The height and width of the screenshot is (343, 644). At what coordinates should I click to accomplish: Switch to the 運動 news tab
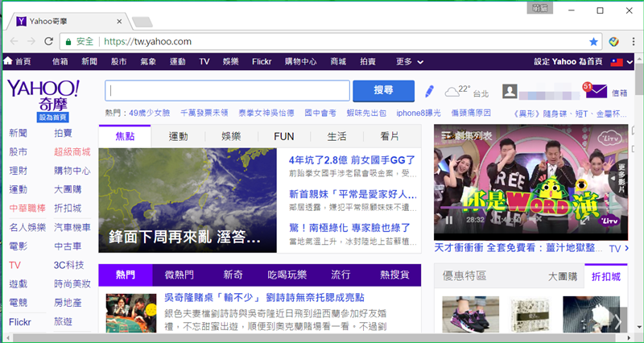(178, 136)
